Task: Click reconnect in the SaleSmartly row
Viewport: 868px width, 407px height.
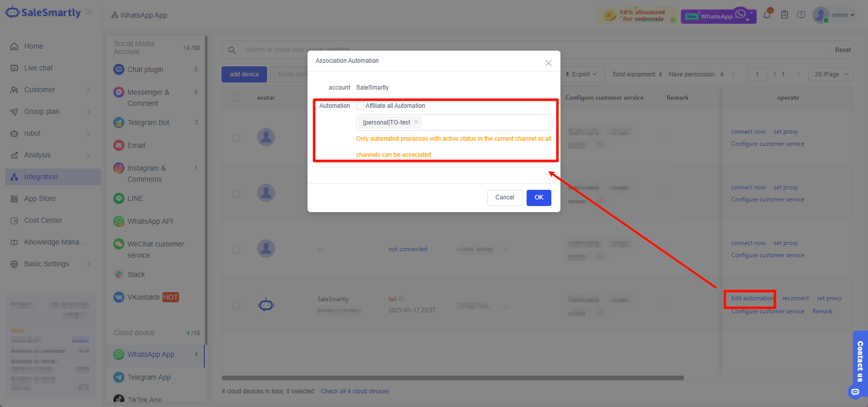Action: tap(795, 298)
